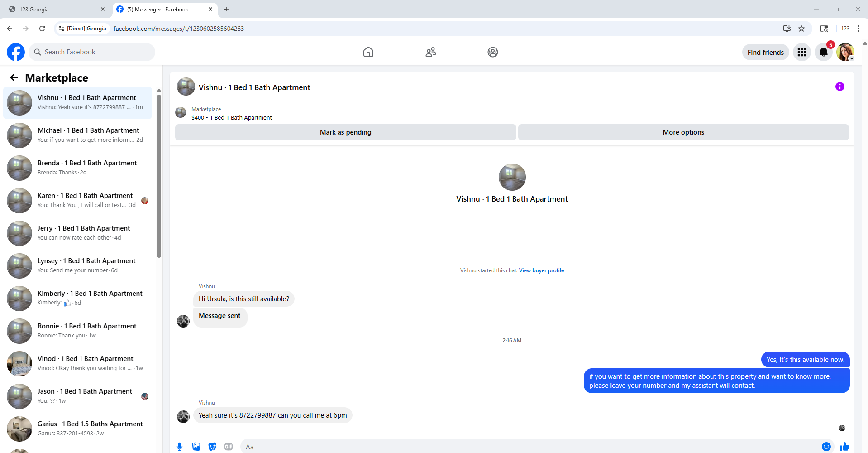
Task: Click the chat header Vishnu avatar
Action: coord(186,87)
